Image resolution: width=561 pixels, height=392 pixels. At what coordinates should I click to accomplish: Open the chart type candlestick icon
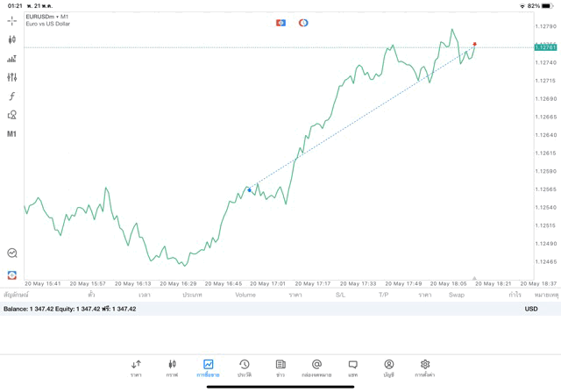11,39
